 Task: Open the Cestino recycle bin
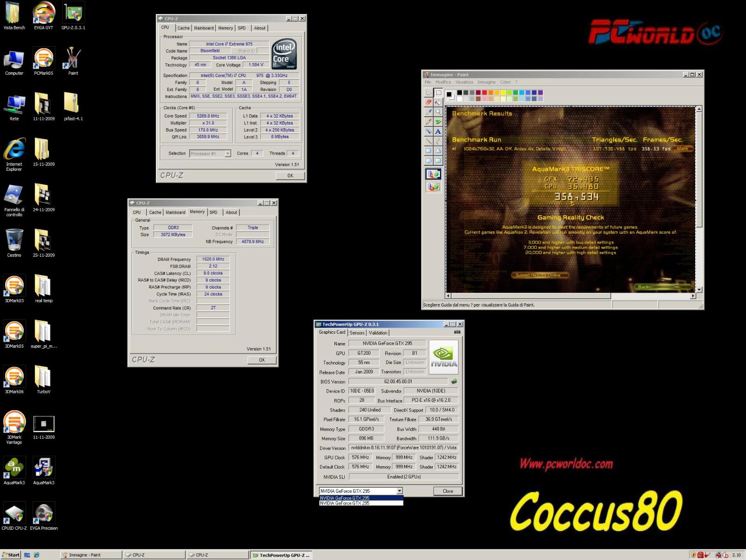coord(14,243)
